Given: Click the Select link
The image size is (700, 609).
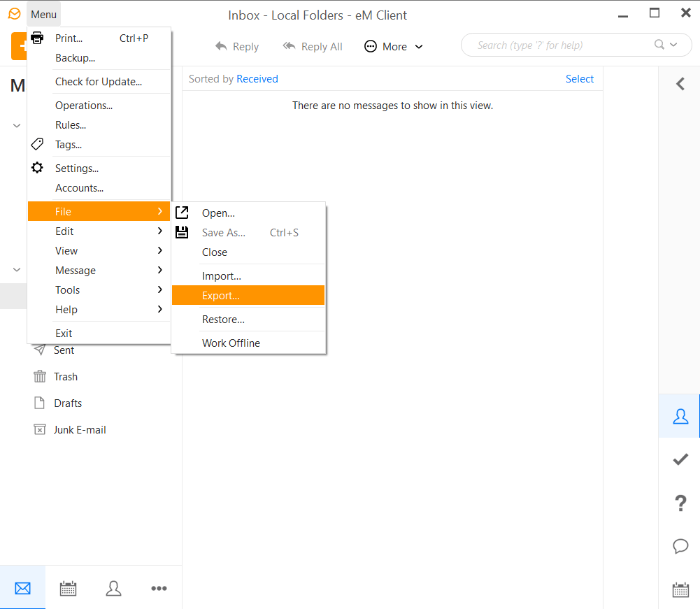Looking at the screenshot, I should point(580,78).
